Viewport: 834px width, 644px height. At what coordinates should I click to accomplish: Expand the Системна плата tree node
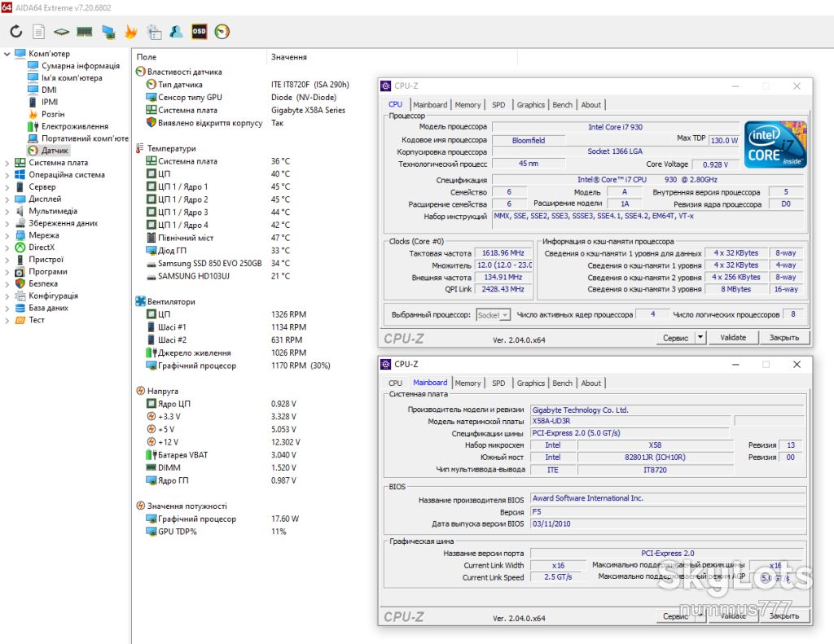[x=7, y=163]
